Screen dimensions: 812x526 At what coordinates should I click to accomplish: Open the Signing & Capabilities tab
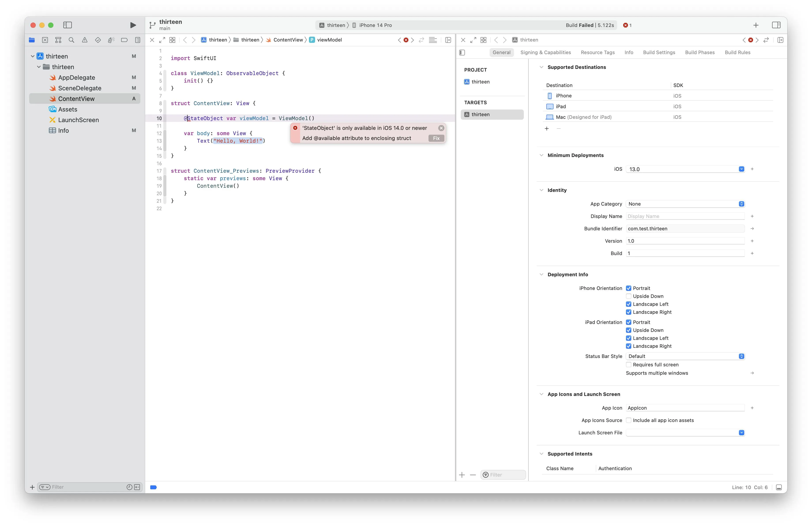545,52
